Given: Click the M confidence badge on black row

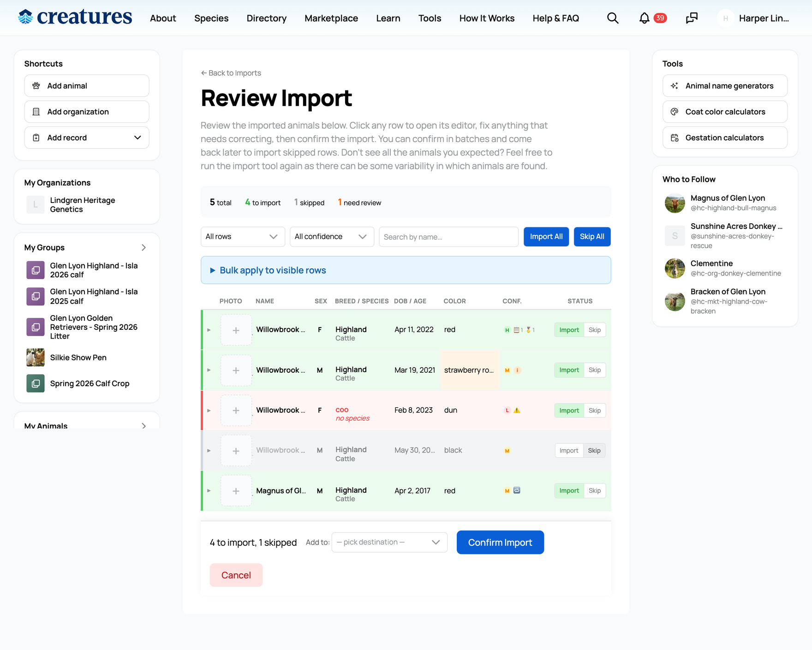Looking at the screenshot, I should pos(507,451).
